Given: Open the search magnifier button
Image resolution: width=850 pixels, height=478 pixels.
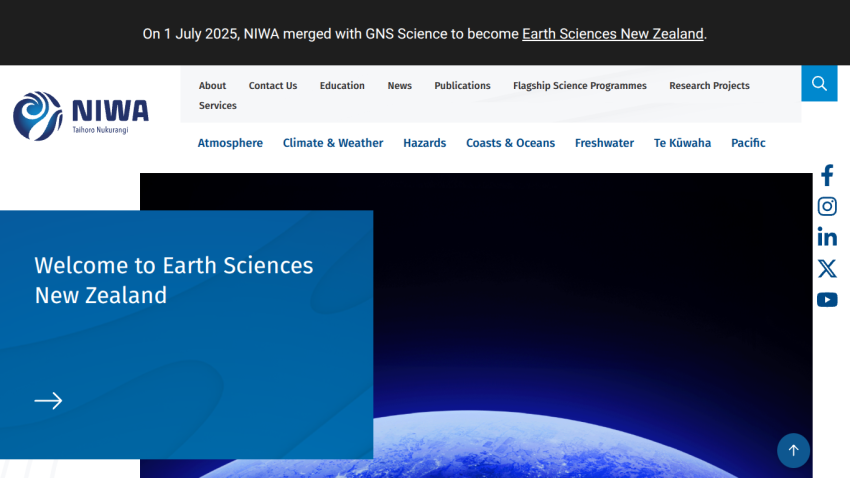Looking at the screenshot, I should coord(819,83).
